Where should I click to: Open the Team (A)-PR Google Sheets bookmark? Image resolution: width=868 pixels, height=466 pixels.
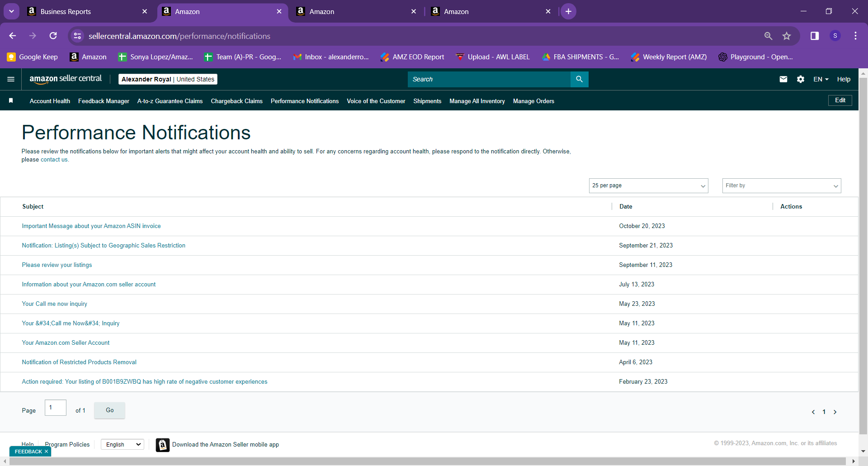click(x=243, y=57)
